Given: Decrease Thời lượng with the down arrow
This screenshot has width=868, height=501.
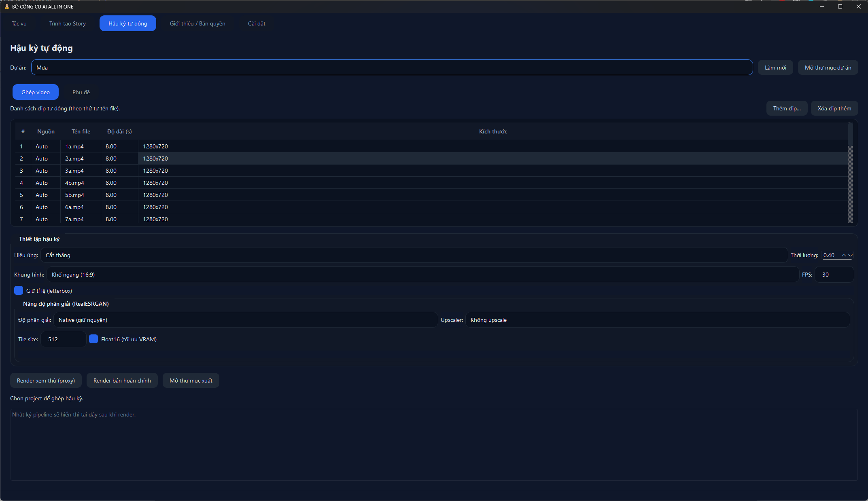Looking at the screenshot, I should point(850,255).
